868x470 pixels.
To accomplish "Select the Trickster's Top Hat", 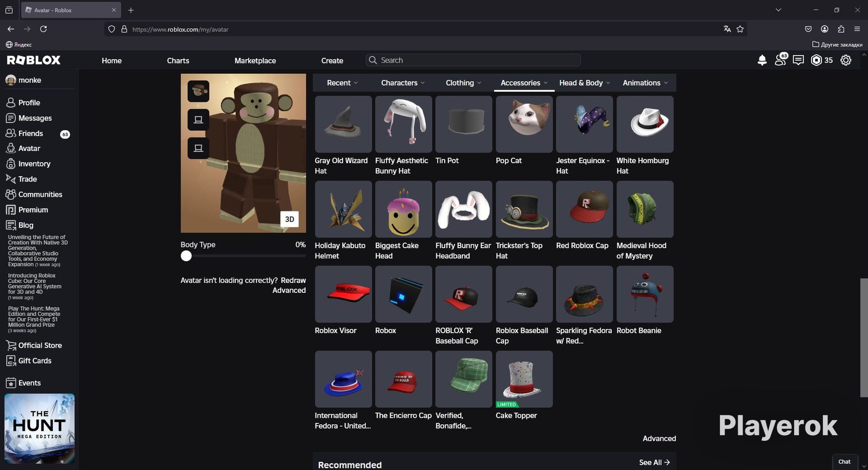I will coord(524,209).
